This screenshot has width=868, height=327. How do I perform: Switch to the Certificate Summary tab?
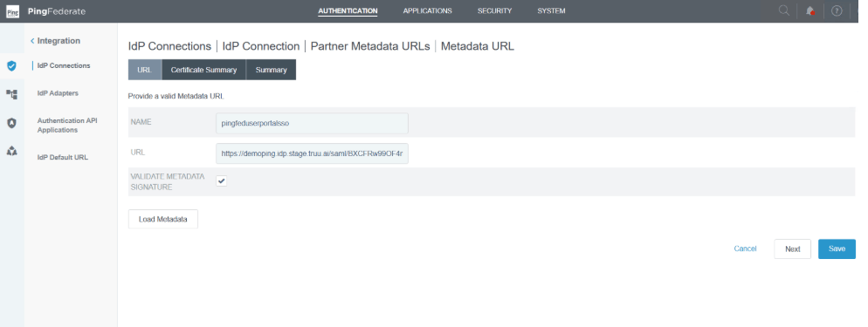203,70
